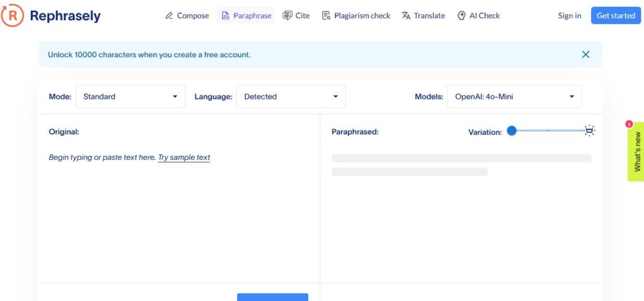This screenshot has width=644, height=301.
Task: Click the Variation slider handle
Action: pyautogui.click(x=511, y=131)
